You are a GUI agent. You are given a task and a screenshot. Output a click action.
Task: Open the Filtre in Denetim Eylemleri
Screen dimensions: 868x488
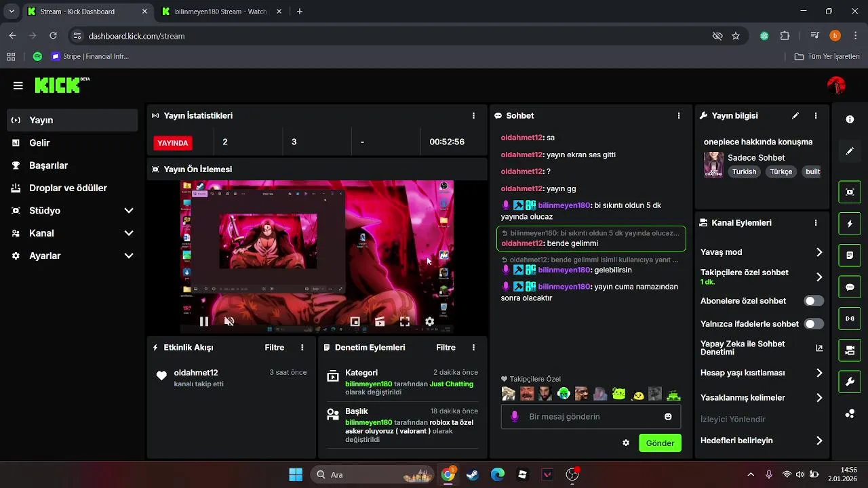coord(446,348)
